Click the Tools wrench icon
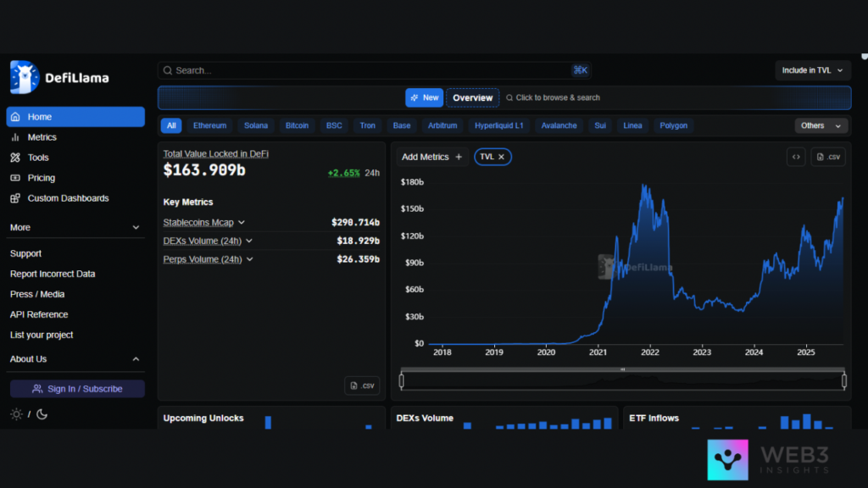This screenshot has width=868, height=488. pyautogui.click(x=15, y=158)
